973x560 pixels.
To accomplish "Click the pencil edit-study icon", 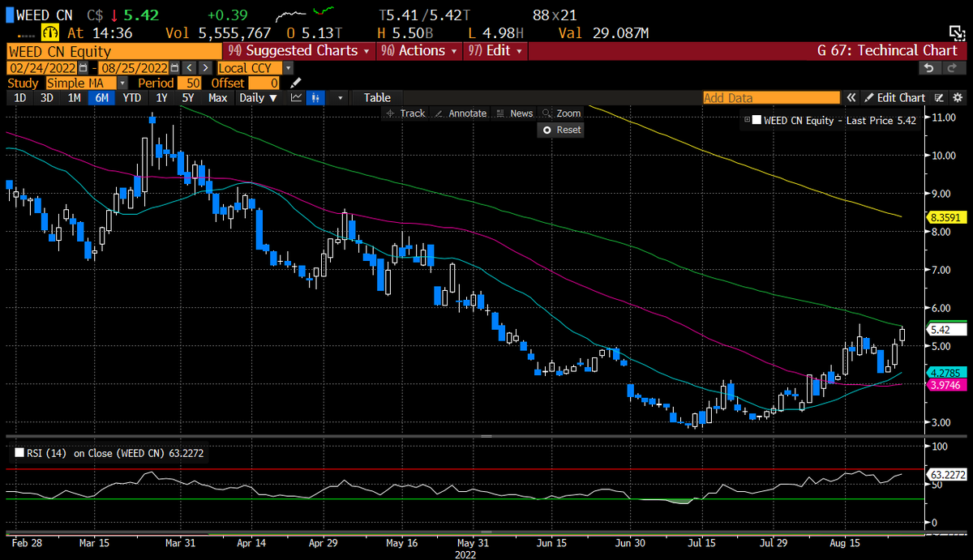I will click(295, 83).
